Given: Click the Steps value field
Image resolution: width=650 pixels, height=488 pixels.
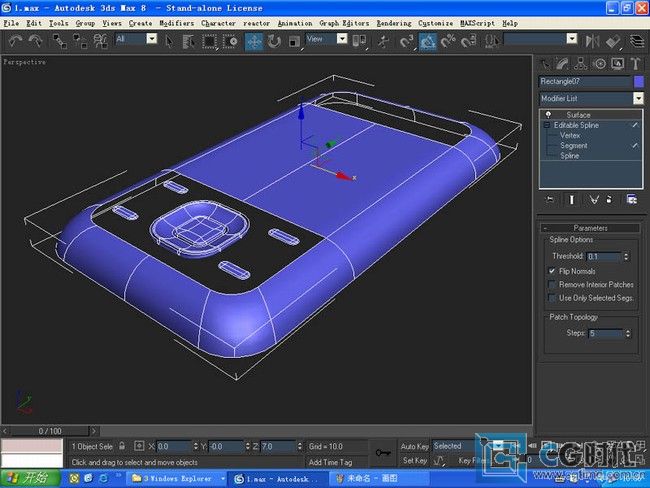Looking at the screenshot, I should click(606, 333).
